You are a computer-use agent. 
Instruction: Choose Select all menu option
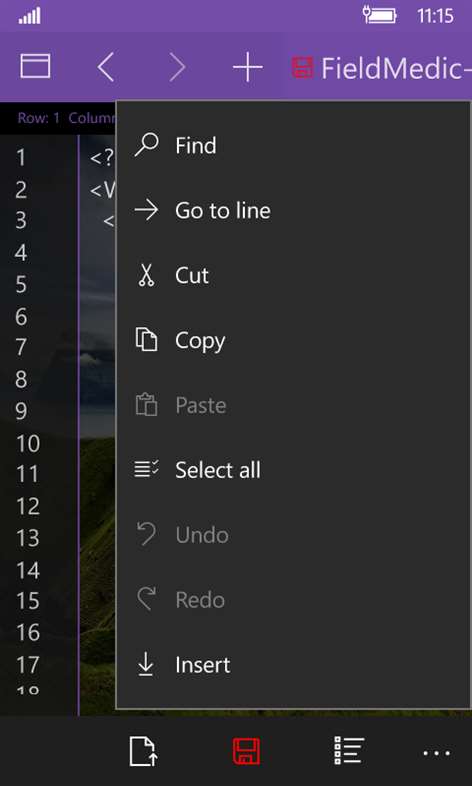pyautogui.click(x=293, y=470)
